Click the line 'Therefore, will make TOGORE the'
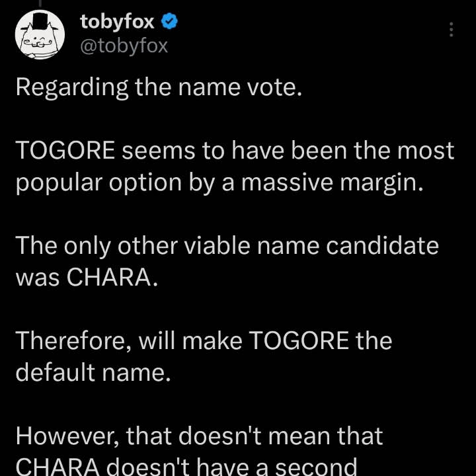Screen dimensions: 476x476 (x=204, y=340)
